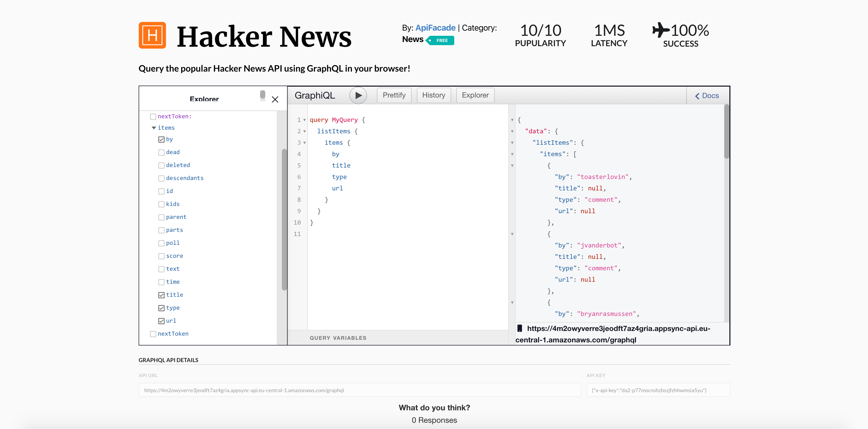Image resolution: width=868 pixels, height=429 pixels.
Task: Enable the 'score' field checkbox
Action: pos(161,256)
